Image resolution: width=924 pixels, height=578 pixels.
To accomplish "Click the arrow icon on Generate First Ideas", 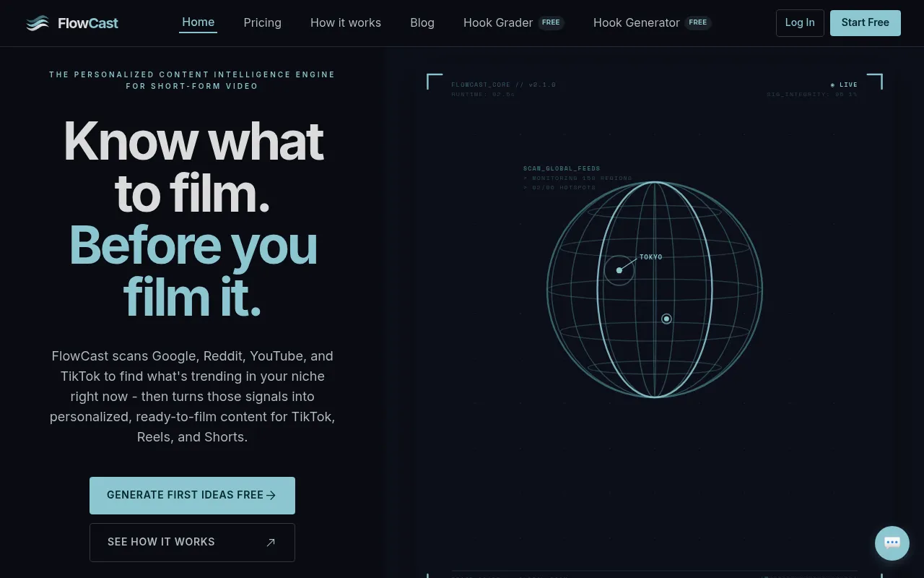I will click(x=271, y=496).
